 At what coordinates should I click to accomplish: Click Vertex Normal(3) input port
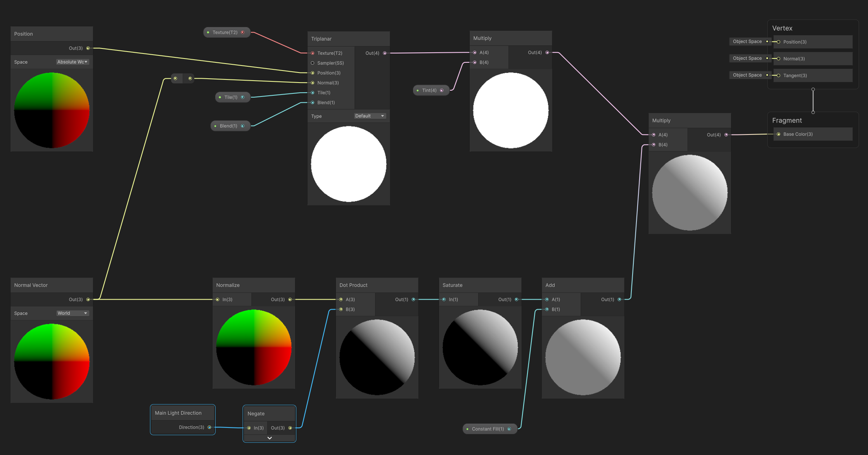pyautogui.click(x=778, y=59)
